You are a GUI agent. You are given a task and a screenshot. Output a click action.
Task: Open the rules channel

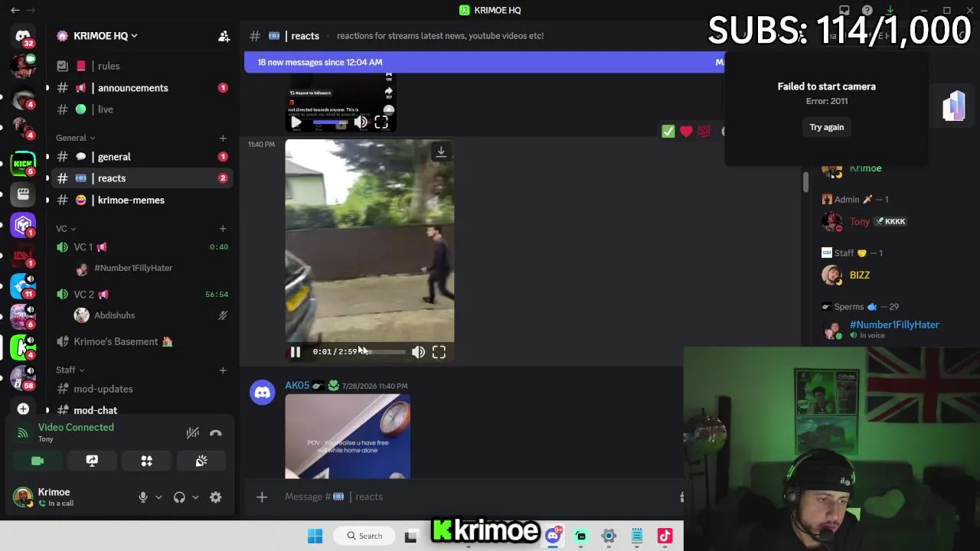142,66
